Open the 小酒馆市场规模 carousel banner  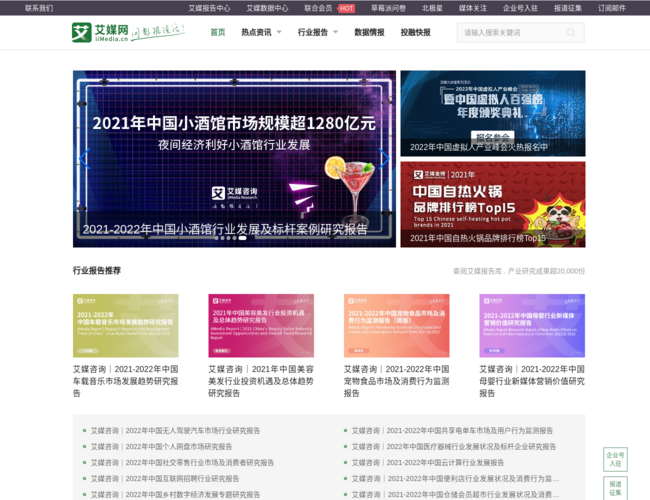click(233, 150)
